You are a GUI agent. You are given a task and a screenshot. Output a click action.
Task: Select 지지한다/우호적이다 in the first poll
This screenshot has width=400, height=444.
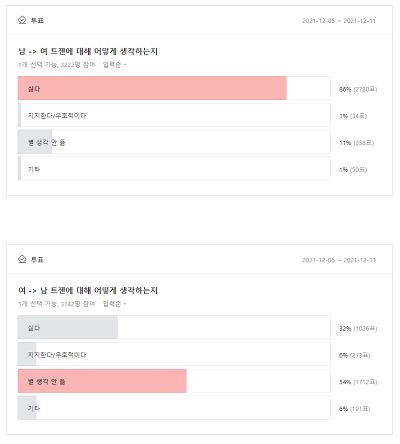tap(174, 115)
